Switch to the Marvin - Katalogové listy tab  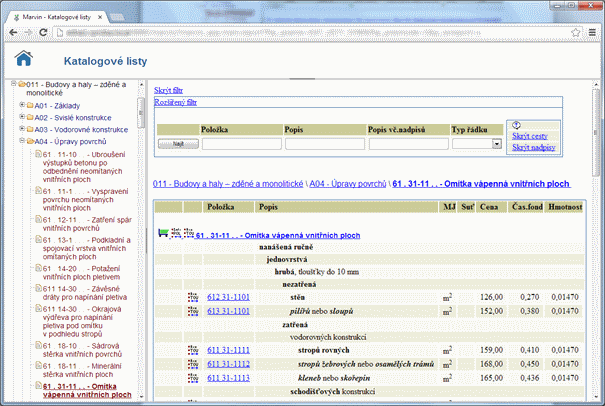(57, 17)
